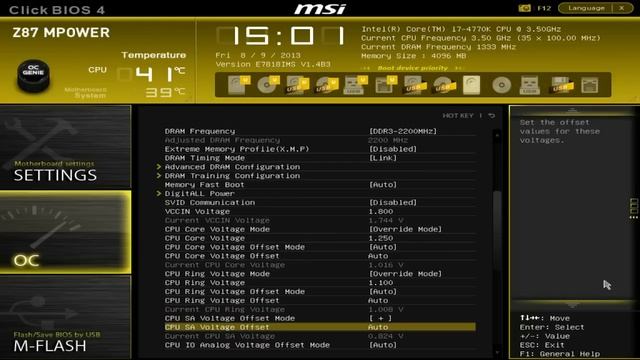
Task: Click the back arrow next to HOT KEY
Action: [491, 116]
